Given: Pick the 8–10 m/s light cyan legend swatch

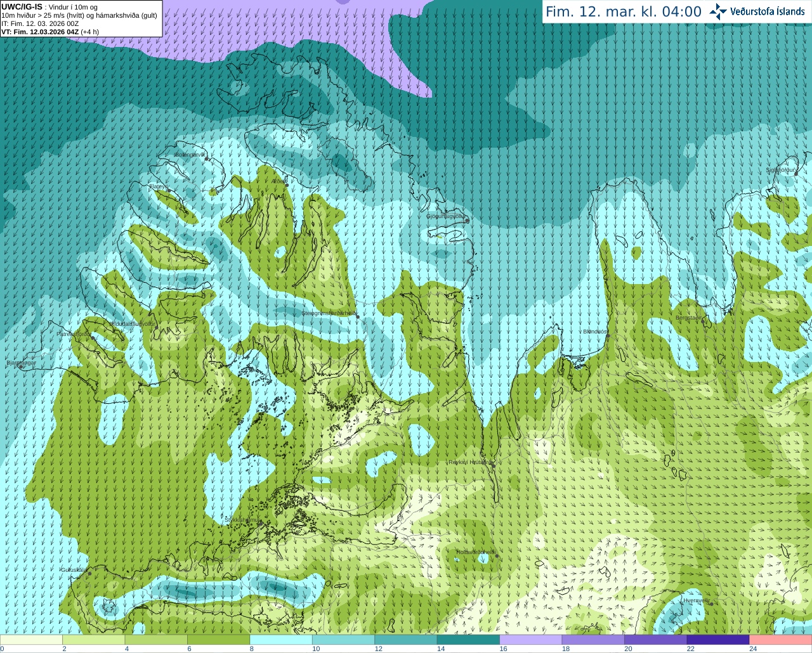Looking at the screenshot, I should click(x=281, y=640).
